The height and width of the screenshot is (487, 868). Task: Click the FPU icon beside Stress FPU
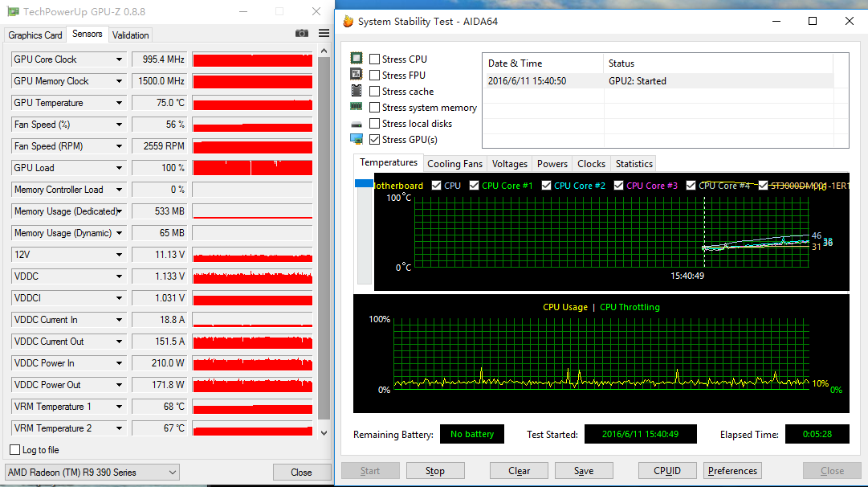[357, 74]
